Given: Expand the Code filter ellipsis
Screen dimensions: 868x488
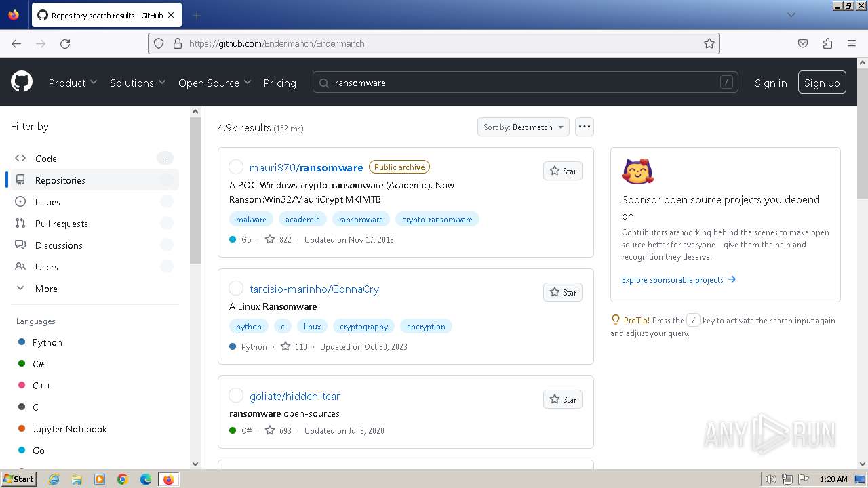Looking at the screenshot, I should point(165,159).
